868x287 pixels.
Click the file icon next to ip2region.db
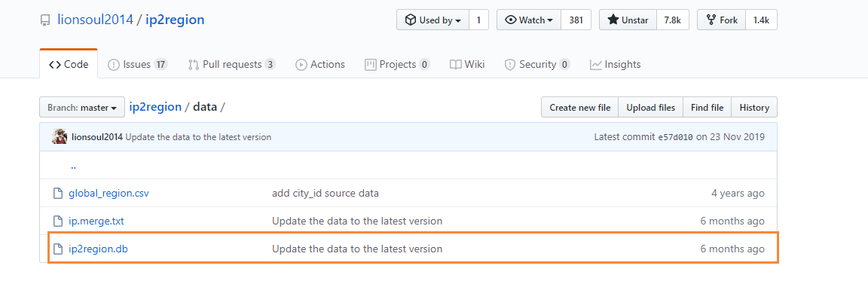click(57, 249)
